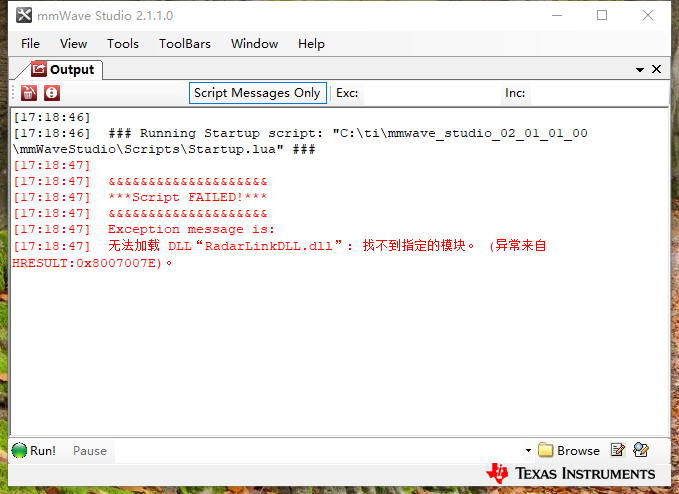Click the Browse folder icon

pos(546,450)
